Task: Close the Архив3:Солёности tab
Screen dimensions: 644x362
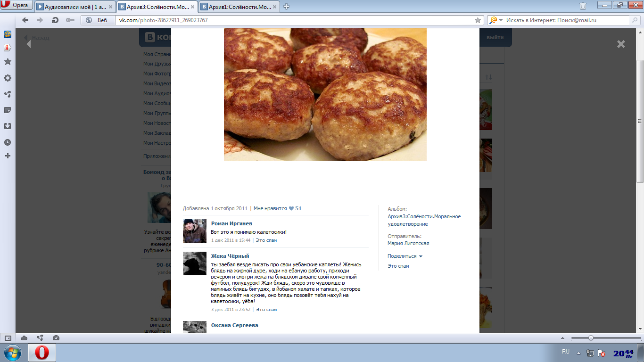Action: [192, 7]
